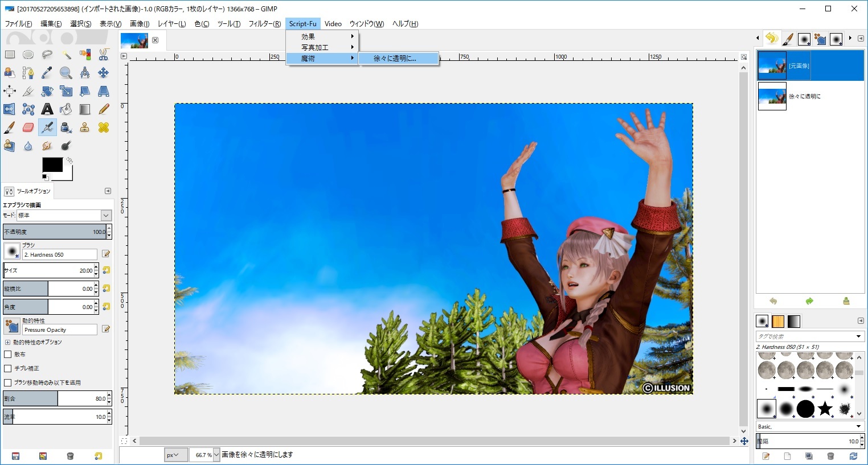Open the 66.7% zoom level dropdown

pos(216,455)
